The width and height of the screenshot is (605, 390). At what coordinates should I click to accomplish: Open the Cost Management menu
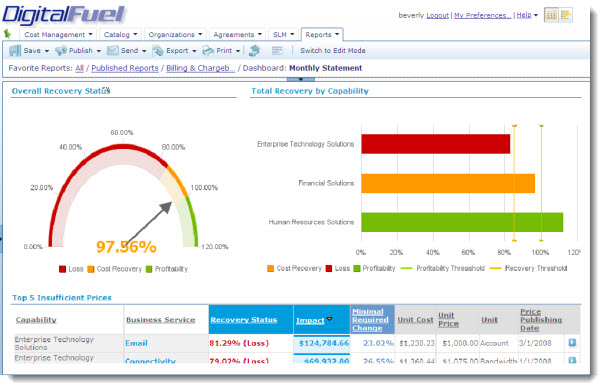[58, 34]
